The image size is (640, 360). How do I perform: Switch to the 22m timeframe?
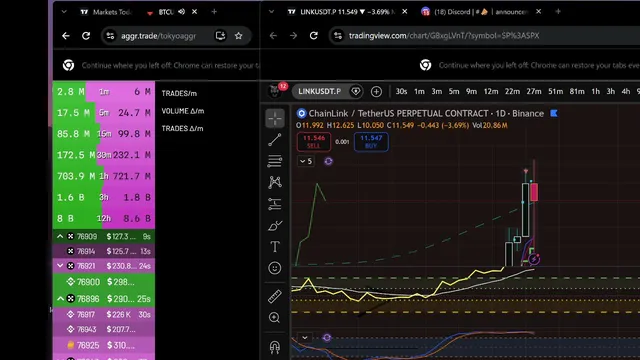click(512, 91)
